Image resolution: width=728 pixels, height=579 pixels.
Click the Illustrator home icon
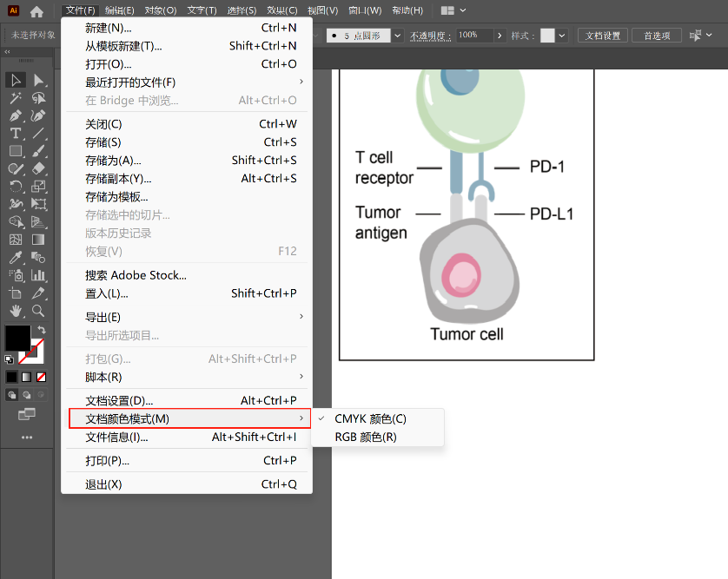36,11
